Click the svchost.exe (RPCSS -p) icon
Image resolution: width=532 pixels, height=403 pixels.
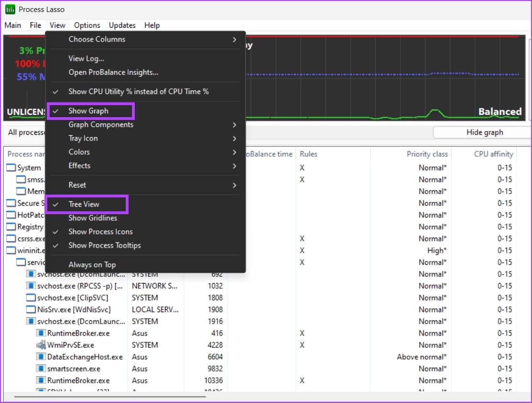(31, 285)
